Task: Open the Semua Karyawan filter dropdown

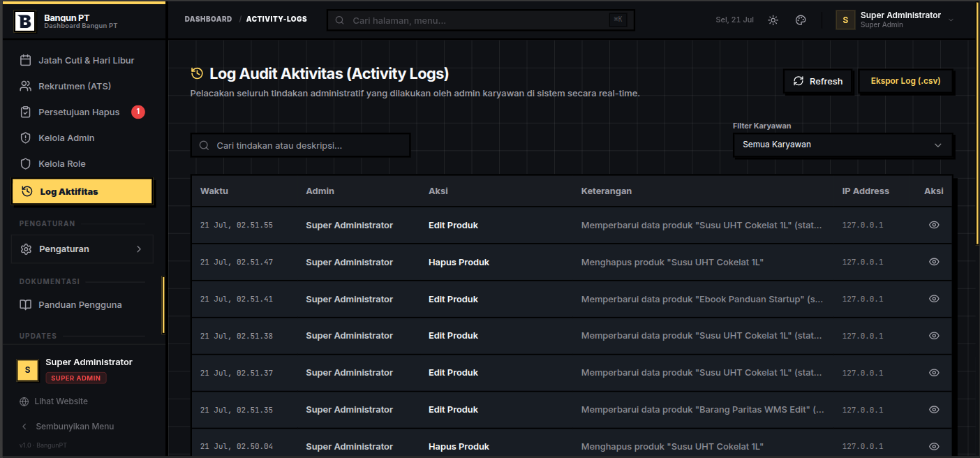Action: coord(842,145)
